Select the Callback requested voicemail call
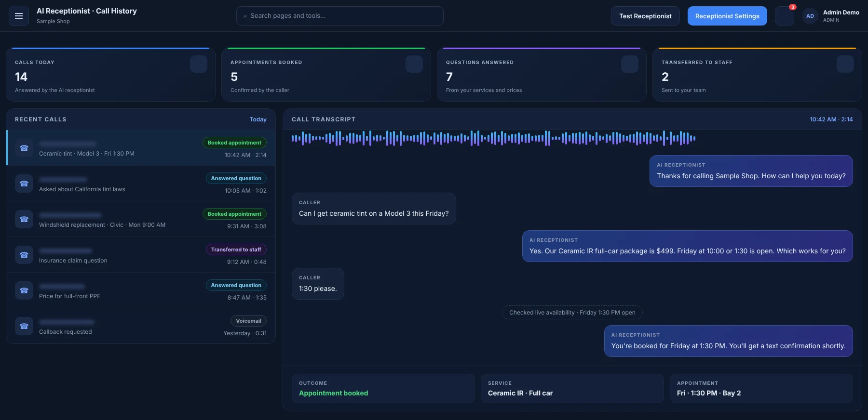 coord(141,326)
